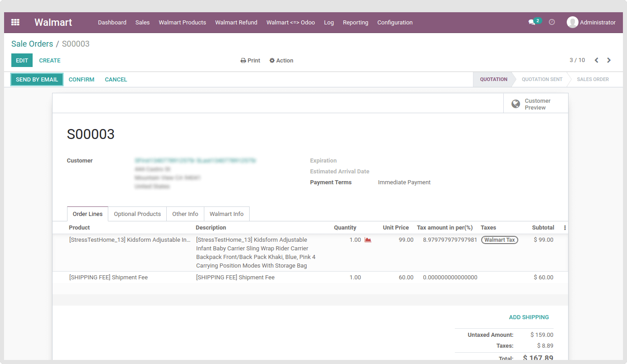Open the activities clock icon

tap(552, 22)
